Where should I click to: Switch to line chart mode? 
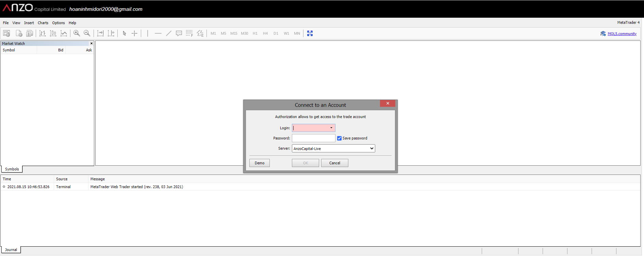[64, 33]
